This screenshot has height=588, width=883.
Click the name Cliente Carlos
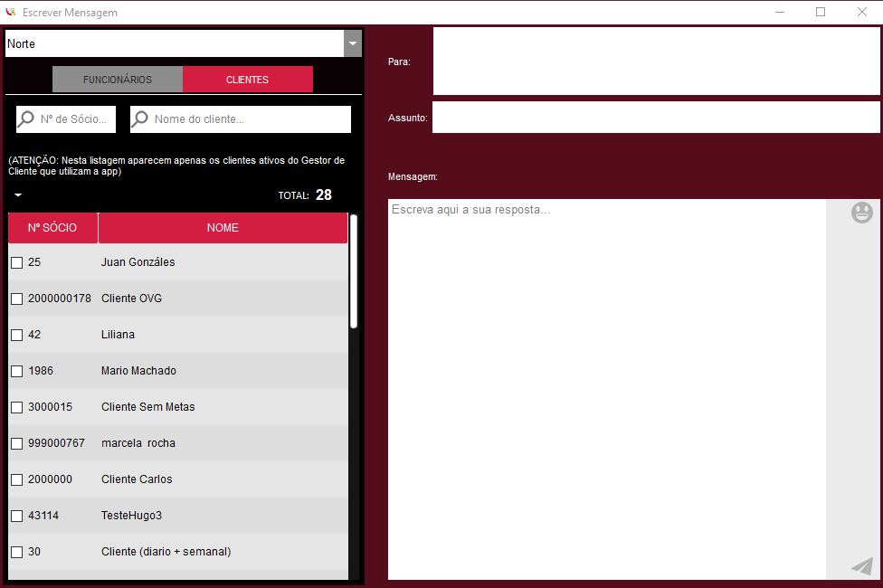pyautogui.click(x=137, y=479)
